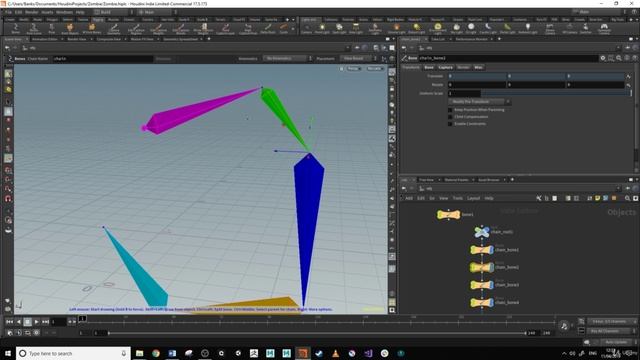Switch to the Capture parameter tab
640x360 pixels.
click(x=445, y=67)
